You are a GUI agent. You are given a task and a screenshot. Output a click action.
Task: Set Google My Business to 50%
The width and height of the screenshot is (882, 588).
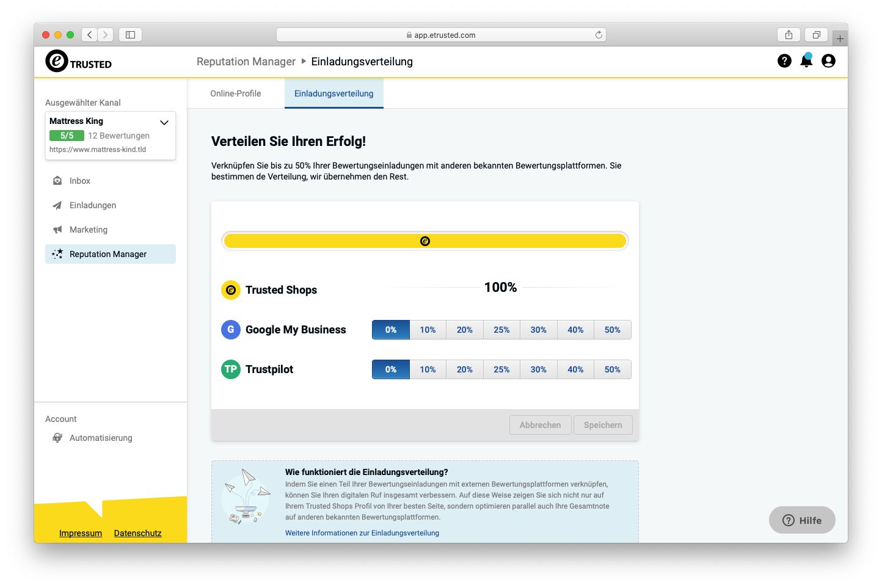click(613, 330)
